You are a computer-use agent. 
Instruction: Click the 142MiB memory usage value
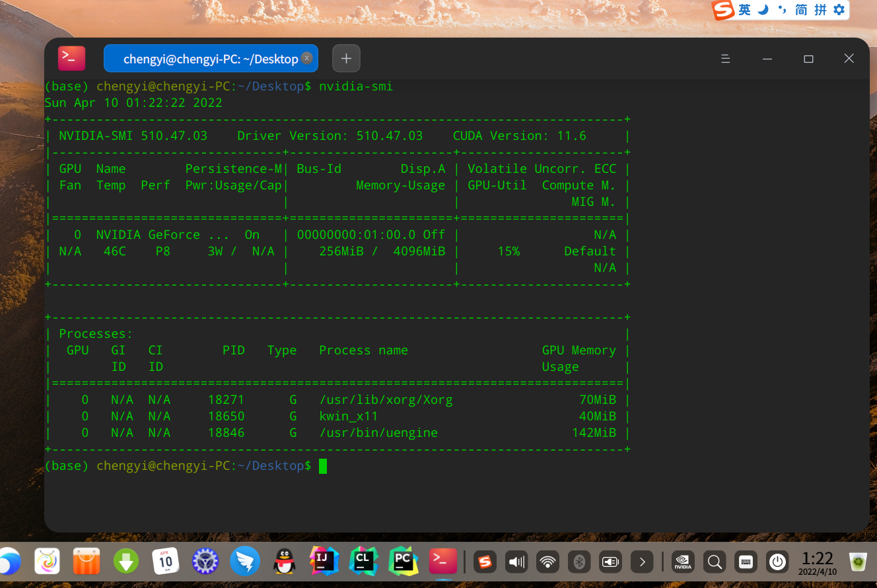tap(594, 433)
